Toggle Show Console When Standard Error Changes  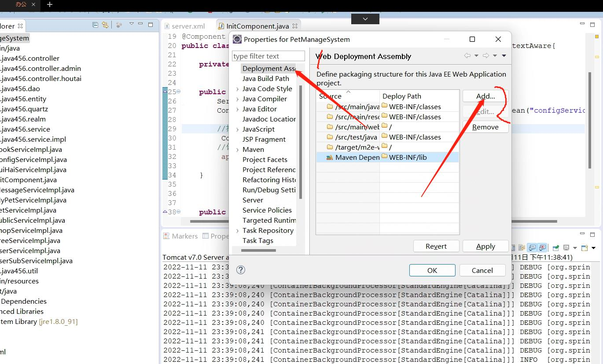[x=542, y=247]
